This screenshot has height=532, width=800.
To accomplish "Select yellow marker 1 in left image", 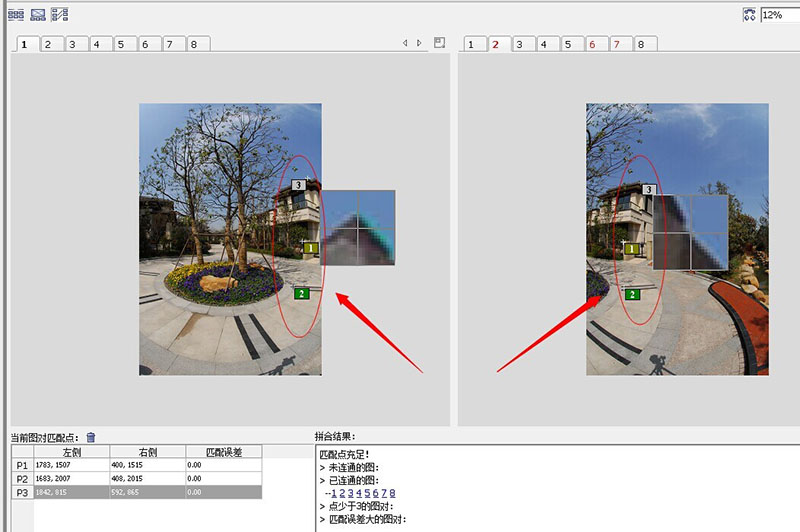I will tap(310, 248).
